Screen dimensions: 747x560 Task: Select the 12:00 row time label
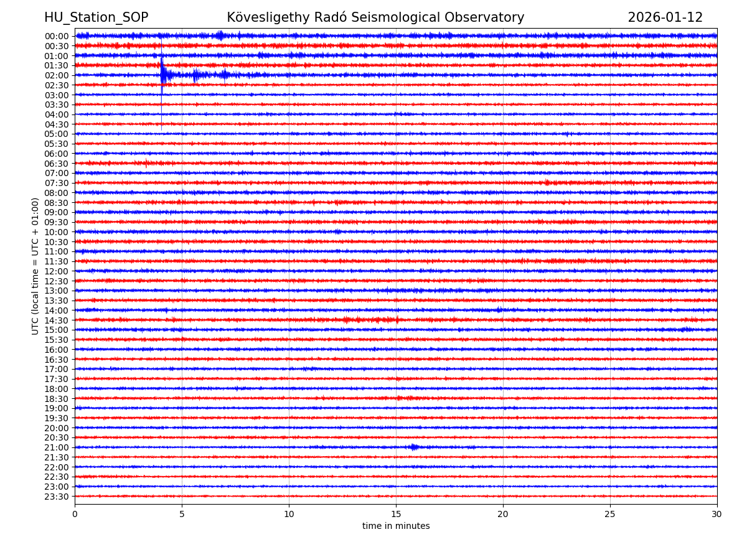(56, 271)
